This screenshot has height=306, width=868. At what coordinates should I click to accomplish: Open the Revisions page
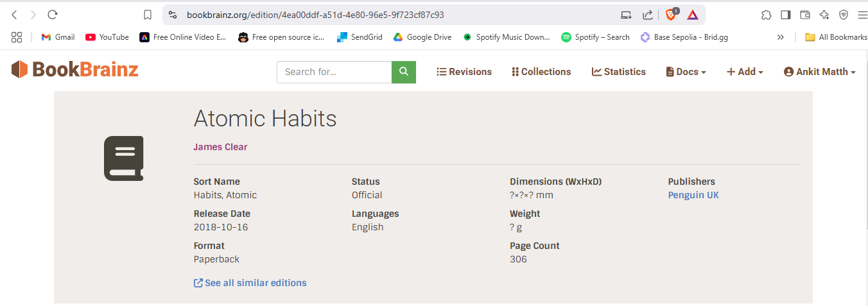click(464, 72)
